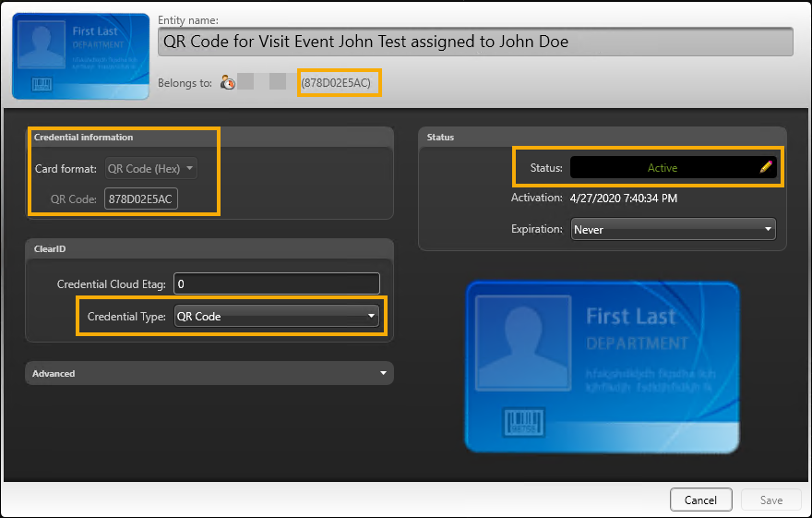Click the Credential information section header

[84, 137]
